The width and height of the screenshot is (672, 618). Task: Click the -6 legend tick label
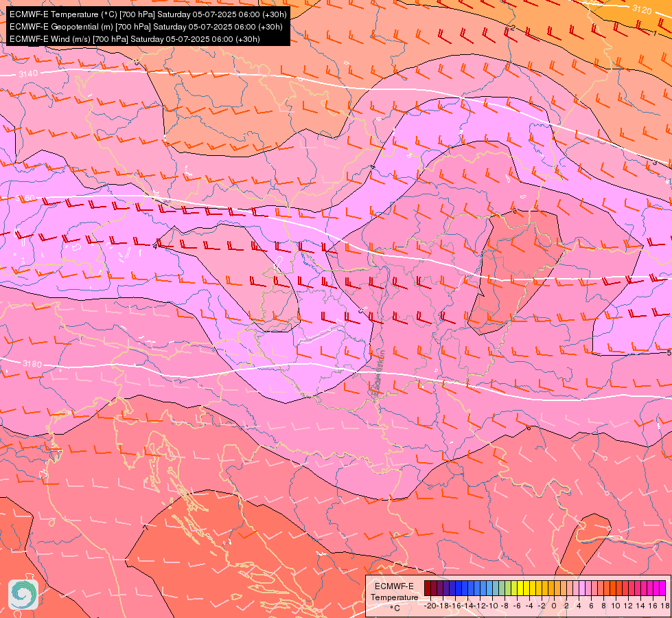518,606
